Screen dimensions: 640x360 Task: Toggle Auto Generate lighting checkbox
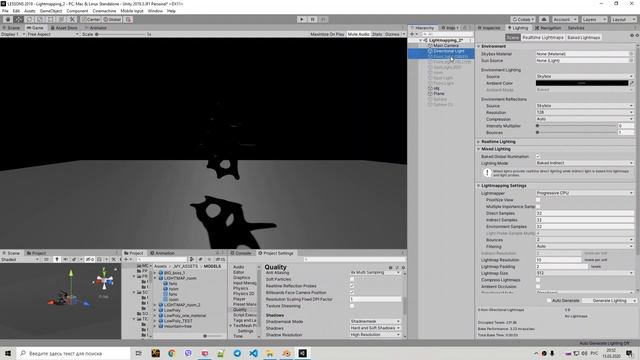pyautogui.click(x=549, y=300)
